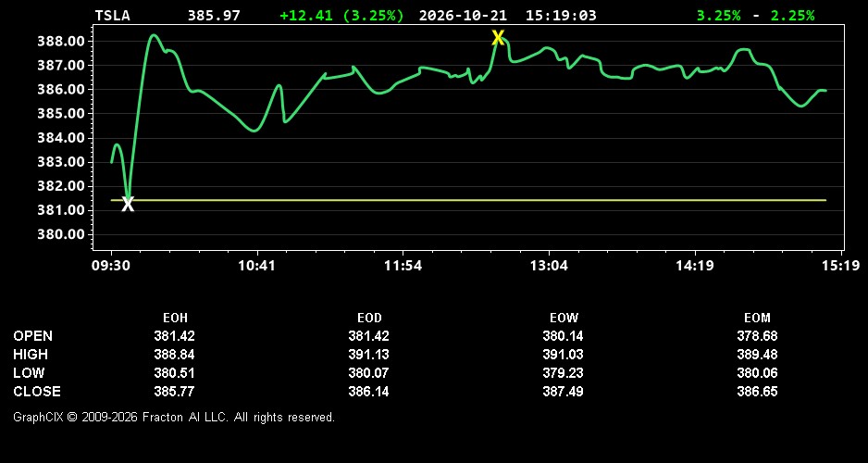This screenshot has width=868, height=463.
Task: Click EOH low value 380.51
Action: point(174,373)
